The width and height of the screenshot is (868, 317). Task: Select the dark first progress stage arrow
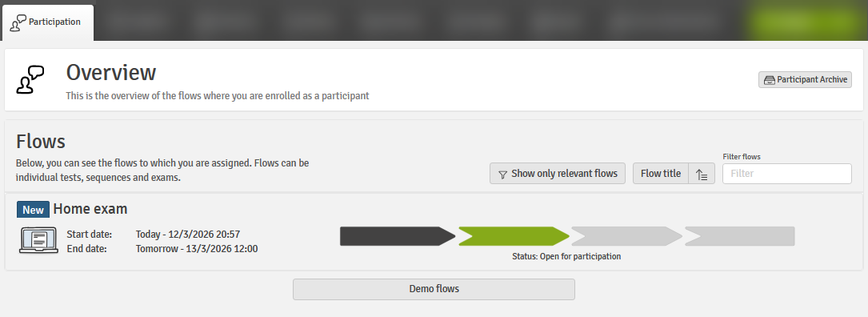[x=398, y=236]
